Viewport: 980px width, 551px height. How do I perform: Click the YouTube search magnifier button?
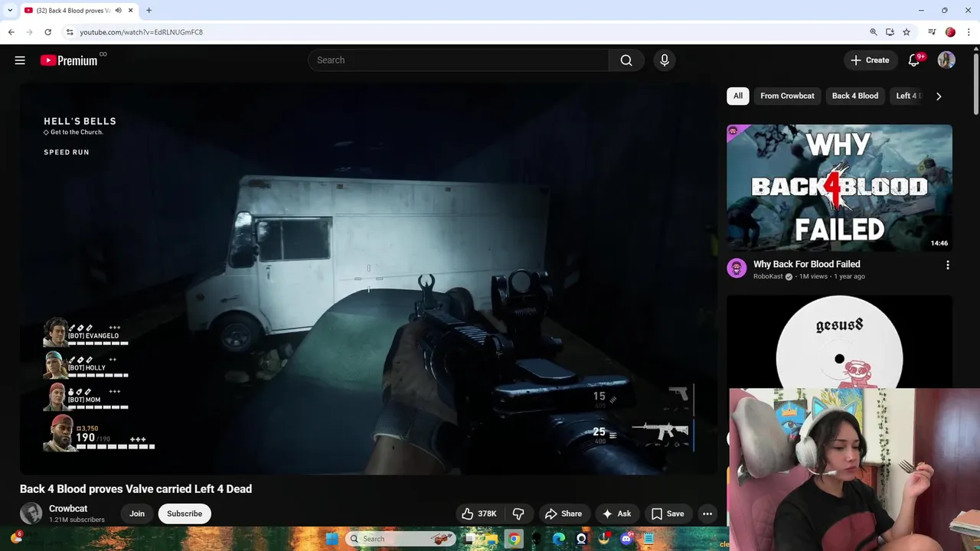point(626,60)
